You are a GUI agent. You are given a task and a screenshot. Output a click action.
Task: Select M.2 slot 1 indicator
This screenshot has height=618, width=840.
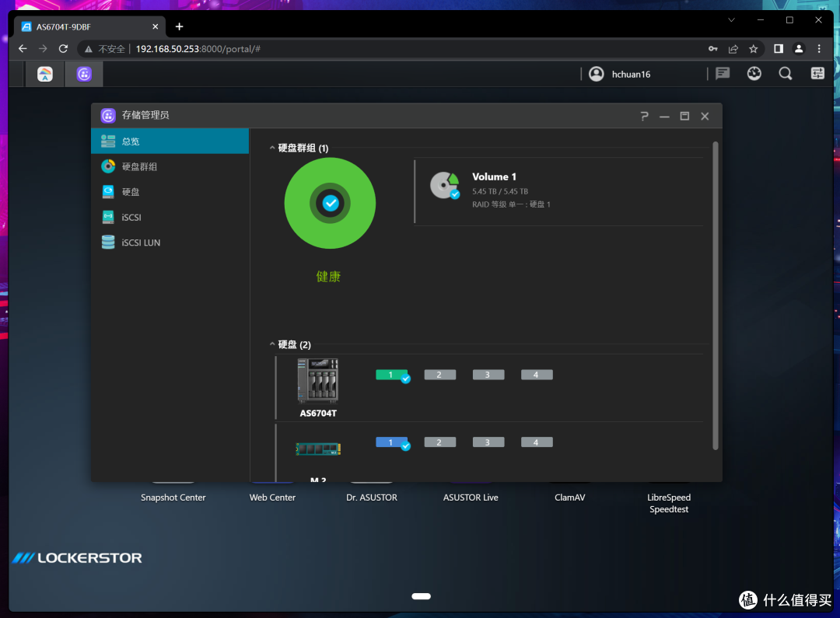pyautogui.click(x=391, y=442)
